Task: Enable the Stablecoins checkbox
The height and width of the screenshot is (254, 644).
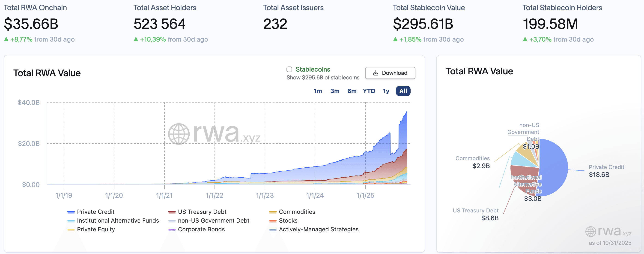Action: tap(289, 69)
